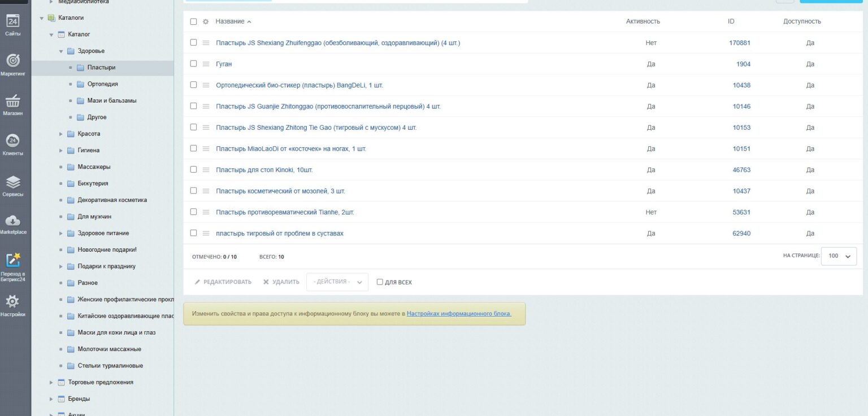Open row menu for Пластырь MiaoLaoDi
Screen dimensions: 868x416
[x=206, y=148]
